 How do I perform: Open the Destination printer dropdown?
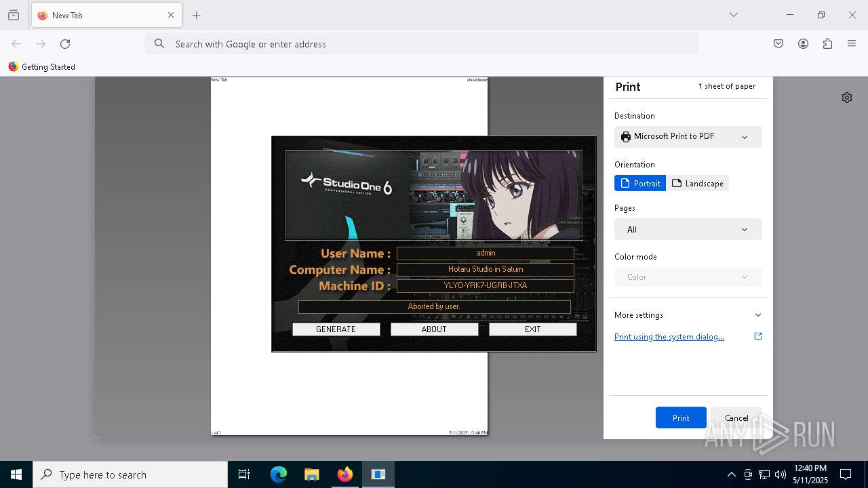[x=688, y=136]
